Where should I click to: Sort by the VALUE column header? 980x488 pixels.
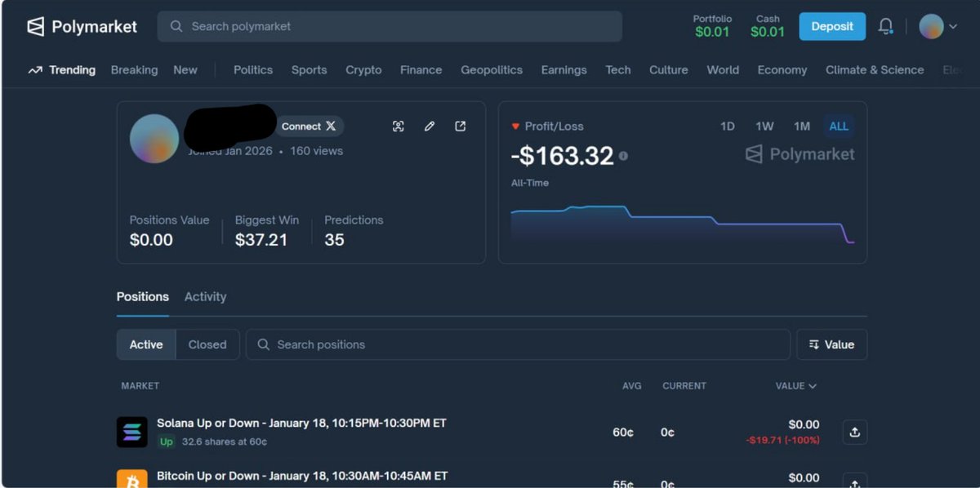(x=795, y=386)
